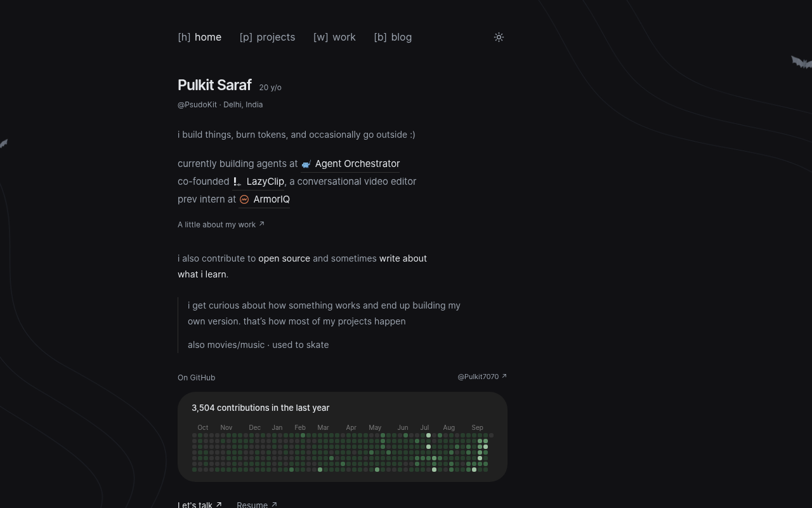The image size is (812, 508).
Task: Open the work nav item
Action: point(334,37)
